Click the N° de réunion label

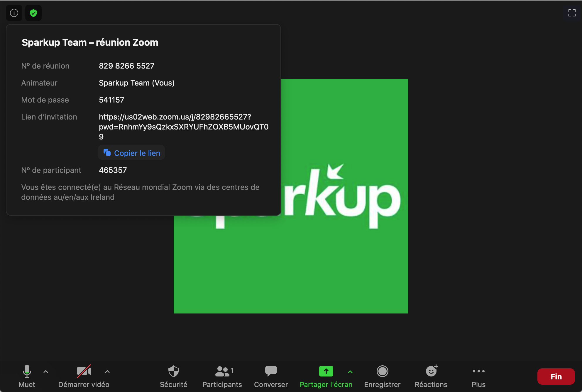(x=45, y=66)
